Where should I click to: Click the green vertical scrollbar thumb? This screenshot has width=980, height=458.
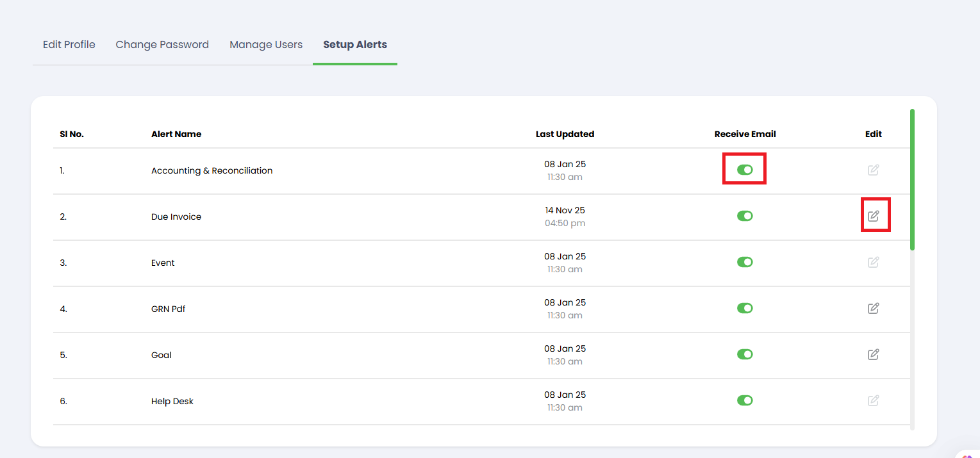(x=912, y=179)
